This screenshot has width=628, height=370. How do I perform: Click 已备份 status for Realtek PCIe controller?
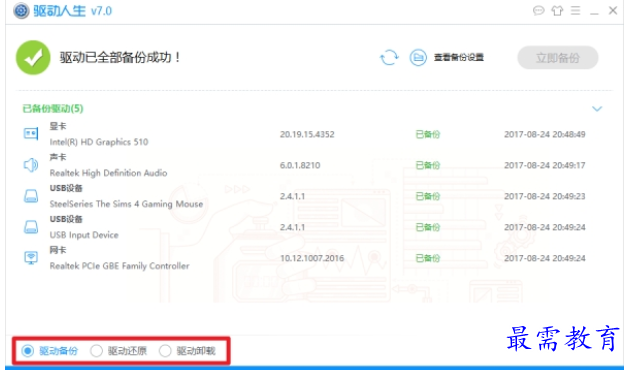[x=428, y=258]
